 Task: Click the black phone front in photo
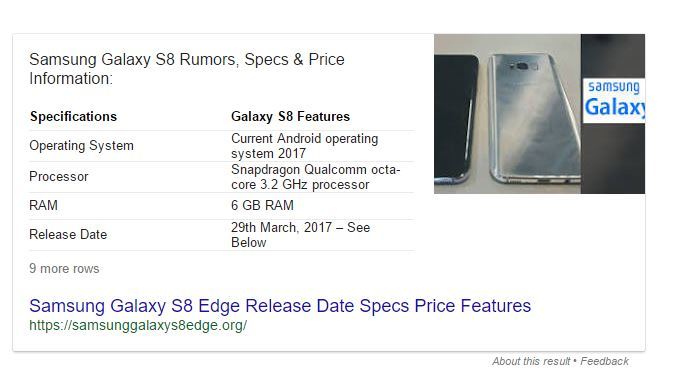point(456,116)
